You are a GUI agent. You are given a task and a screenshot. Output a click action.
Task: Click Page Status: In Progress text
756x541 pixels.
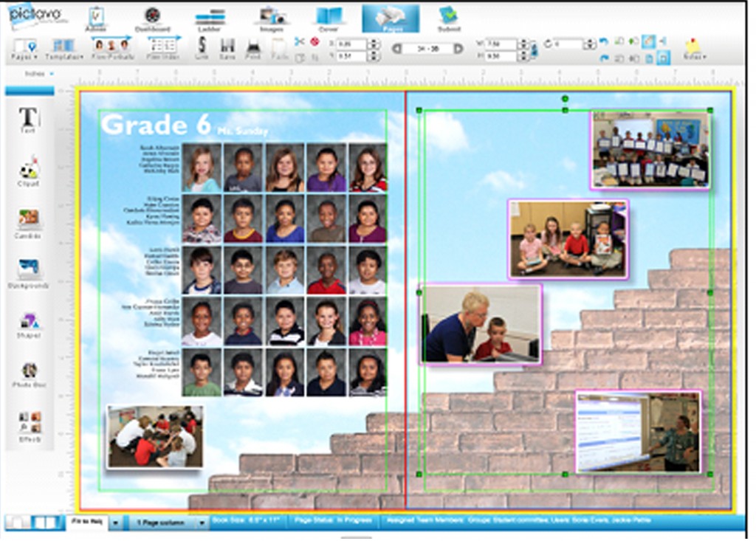333,521
